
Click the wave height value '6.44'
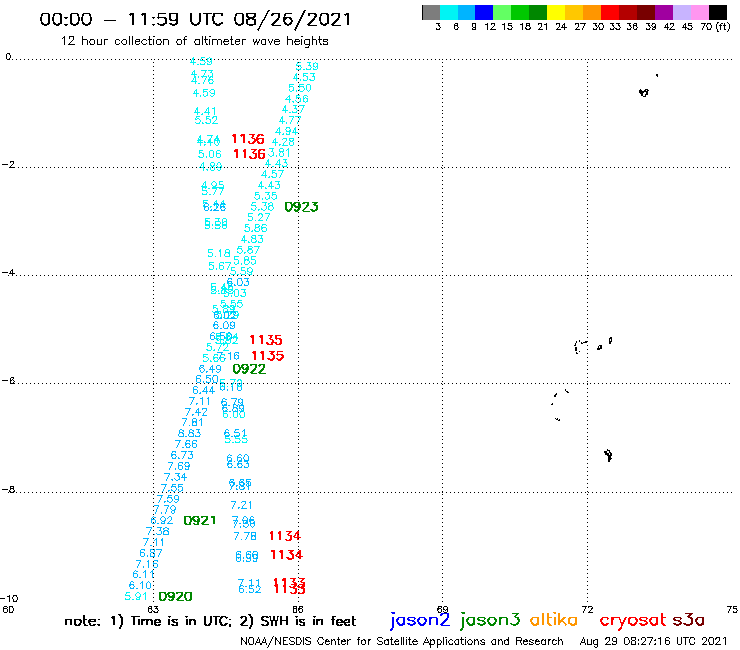tap(203, 390)
